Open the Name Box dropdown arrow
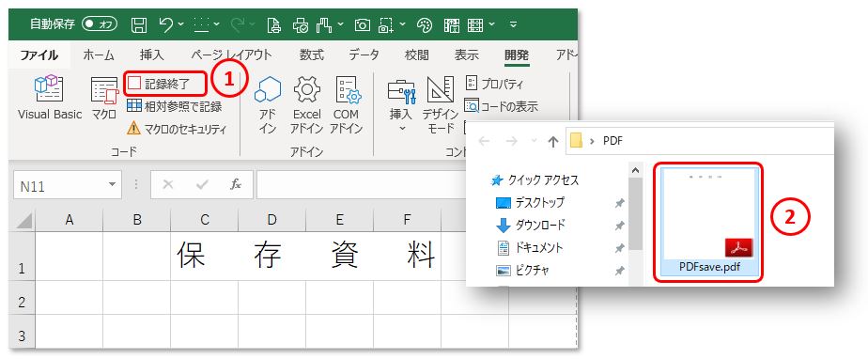 coord(113,184)
